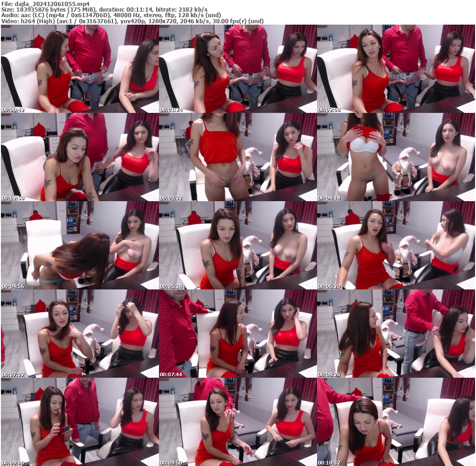476x466 pixels.
Task: Open the thumbnail at timestamp 00:03:32
Action: coord(238,157)
